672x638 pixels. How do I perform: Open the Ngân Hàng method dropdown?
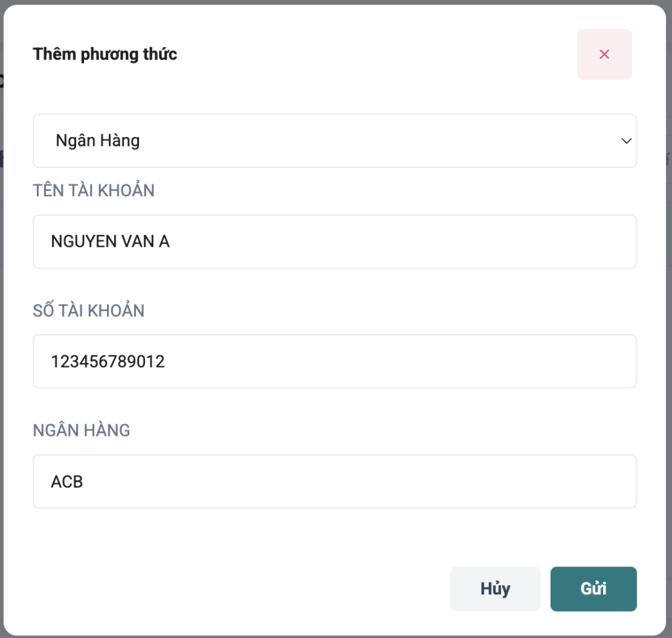334,140
